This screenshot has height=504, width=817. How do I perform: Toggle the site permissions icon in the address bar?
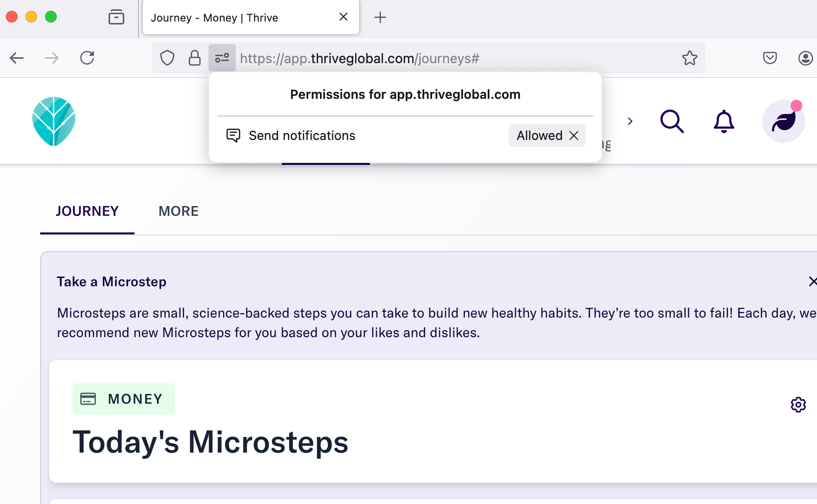222,58
